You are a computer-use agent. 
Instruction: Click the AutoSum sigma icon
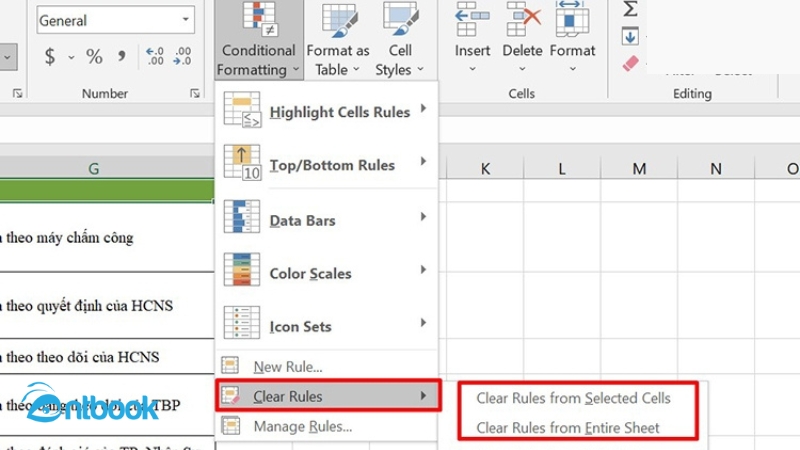point(631,9)
